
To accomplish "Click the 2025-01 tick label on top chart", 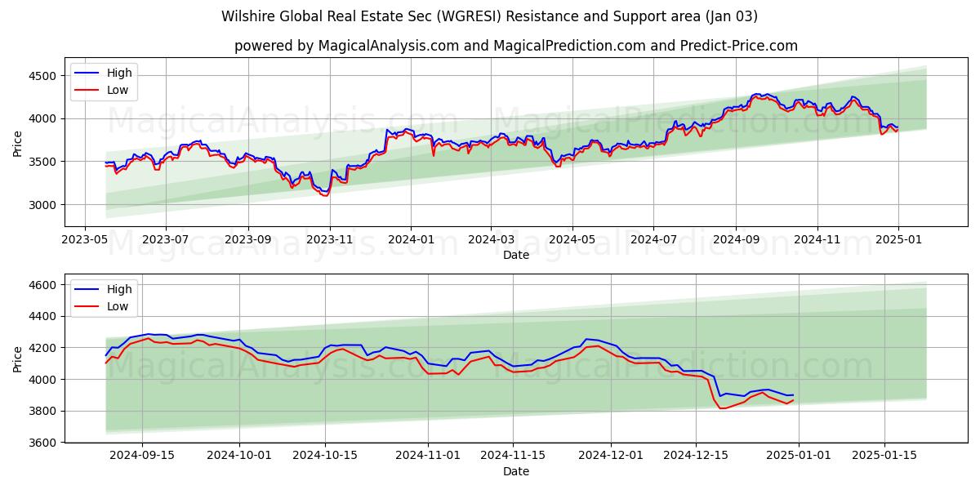I will pos(898,239).
